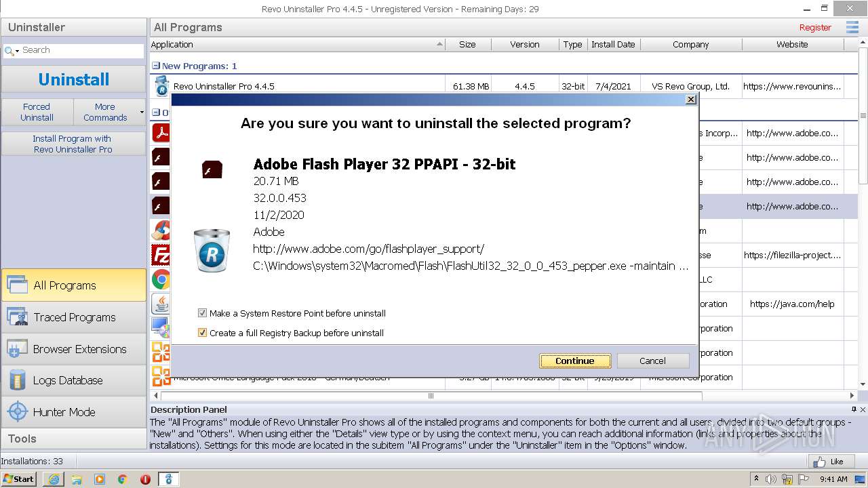Screen dimensions: 868x488
Task: Open the hamburger menu icon beside Register
Action: [852, 27]
